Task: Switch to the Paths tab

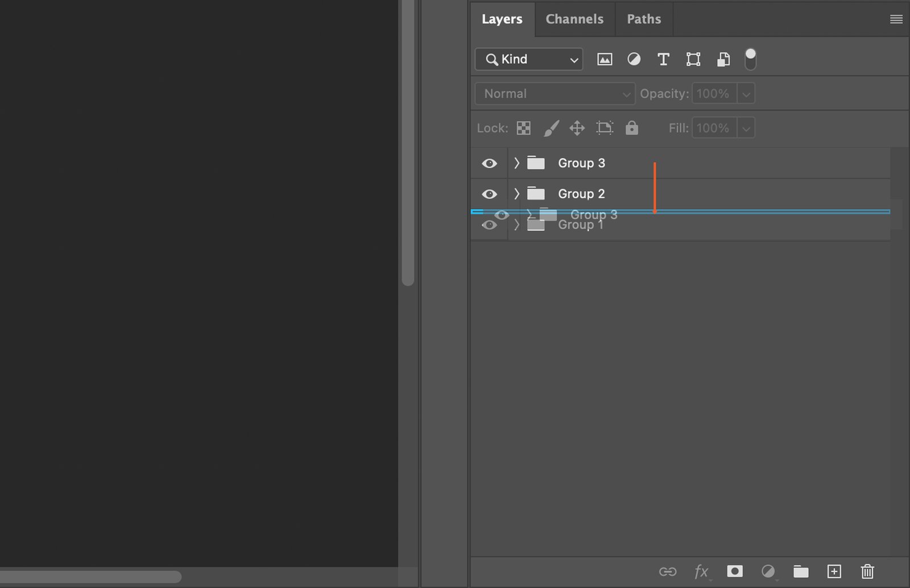Action: coord(644,19)
